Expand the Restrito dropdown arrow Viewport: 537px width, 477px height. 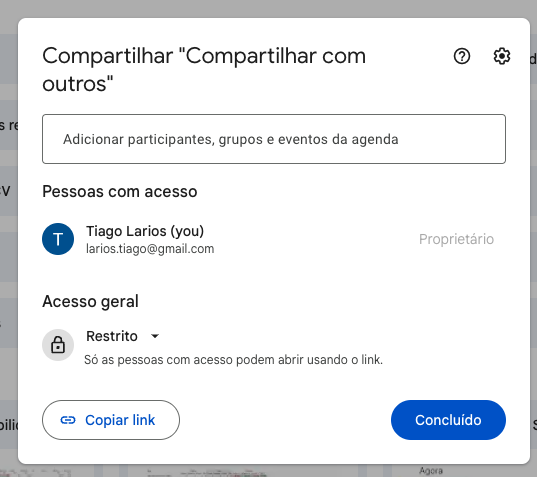pos(155,336)
